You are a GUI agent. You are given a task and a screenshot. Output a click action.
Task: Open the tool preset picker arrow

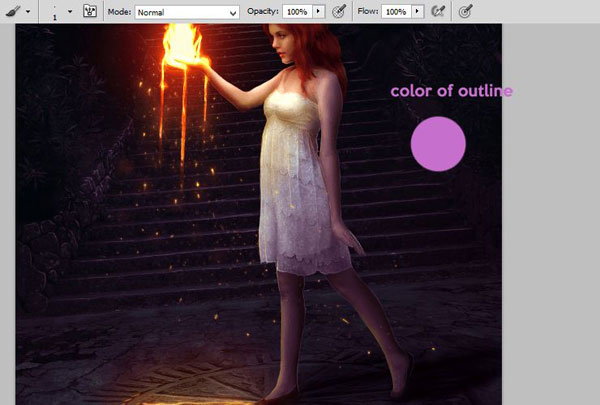pyautogui.click(x=28, y=12)
